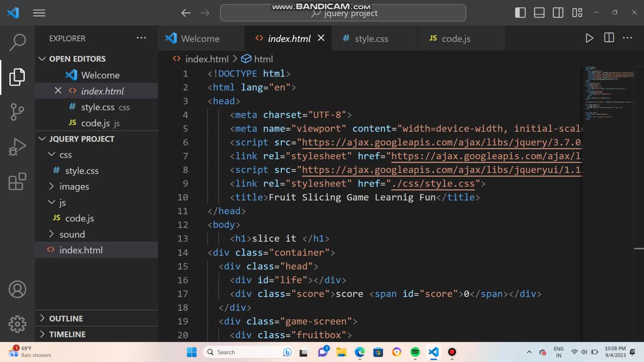
Task: Open the Source Control view
Action: [18, 112]
